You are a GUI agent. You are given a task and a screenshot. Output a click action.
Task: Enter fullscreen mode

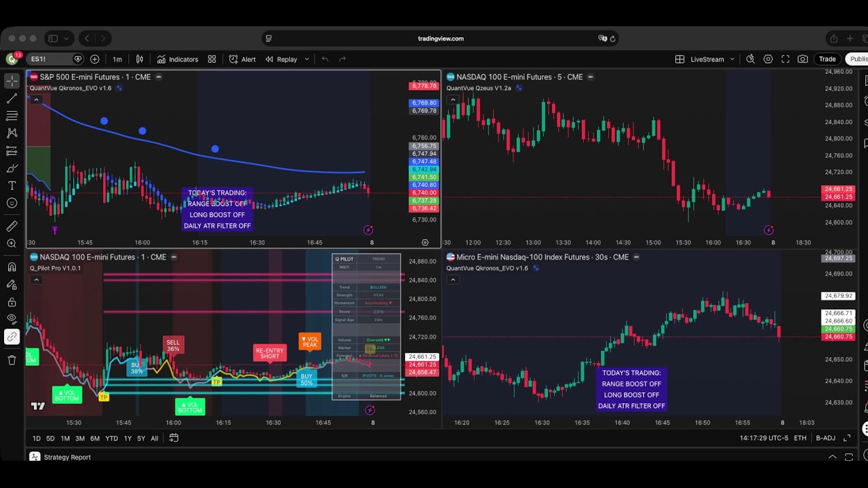785,59
